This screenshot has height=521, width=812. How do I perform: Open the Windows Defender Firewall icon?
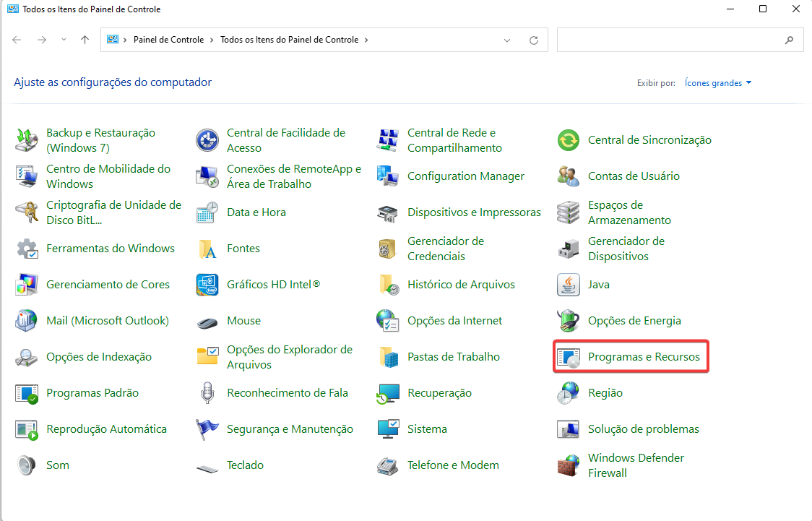click(x=568, y=465)
